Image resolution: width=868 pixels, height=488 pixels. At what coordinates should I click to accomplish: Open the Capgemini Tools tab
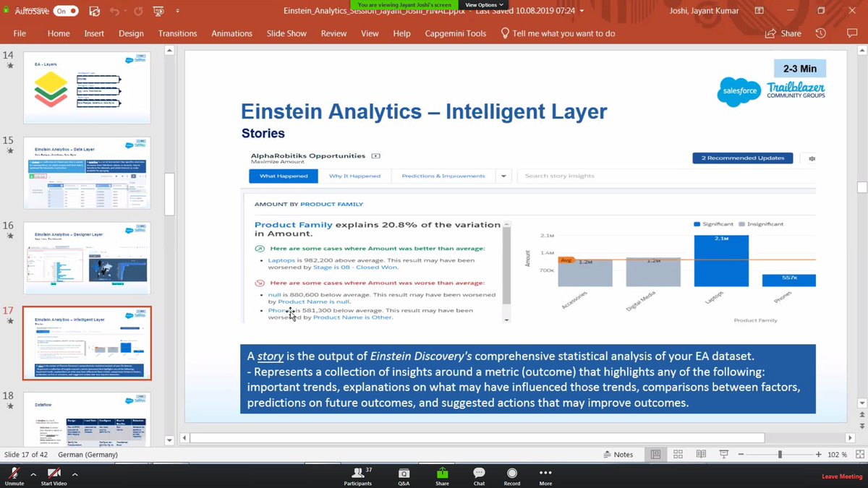[x=454, y=33]
